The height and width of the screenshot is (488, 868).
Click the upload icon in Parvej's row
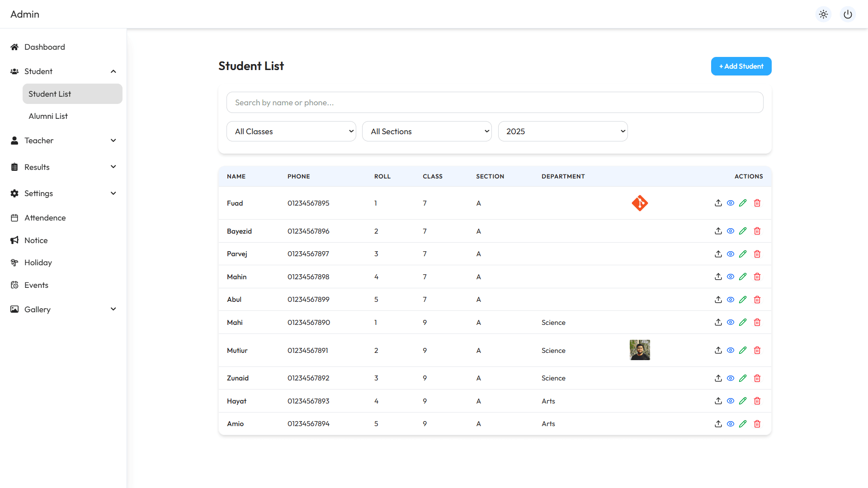[x=718, y=254]
